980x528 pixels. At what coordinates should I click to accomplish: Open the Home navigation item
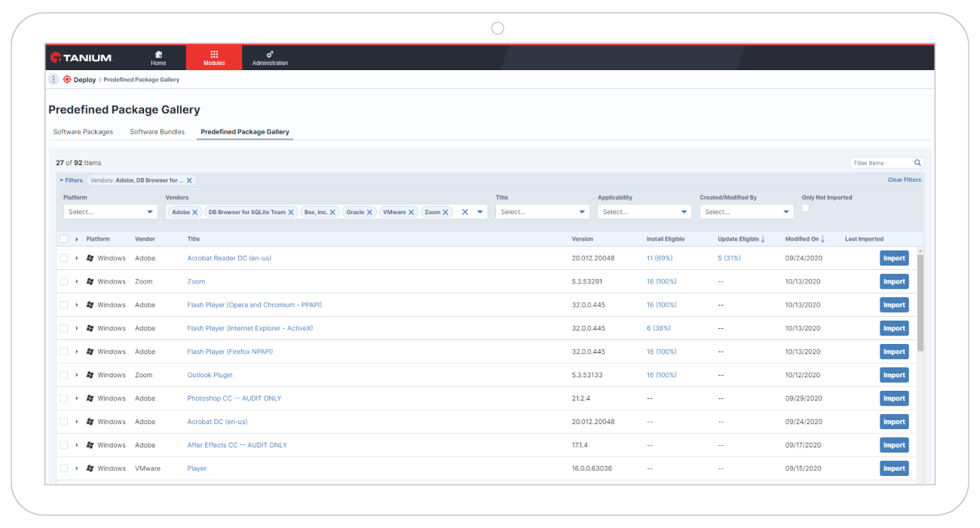pyautogui.click(x=158, y=58)
